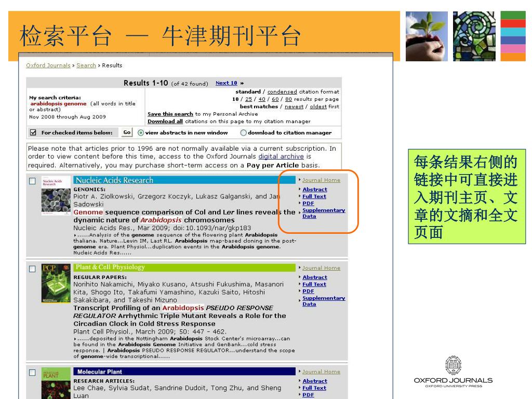This screenshot has width=532, height=399.
Task: Click the 'Genome sequence comparison of Col' article title
Action: 184,216
